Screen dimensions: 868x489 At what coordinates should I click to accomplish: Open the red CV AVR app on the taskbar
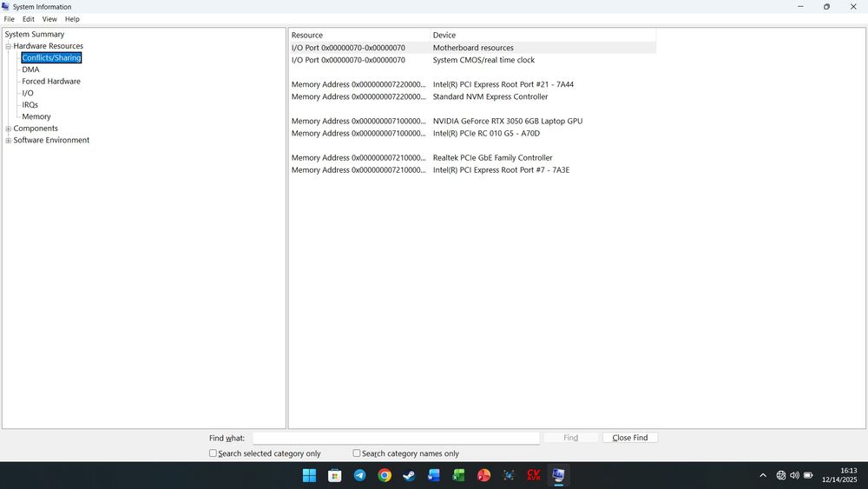tap(534, 475)
